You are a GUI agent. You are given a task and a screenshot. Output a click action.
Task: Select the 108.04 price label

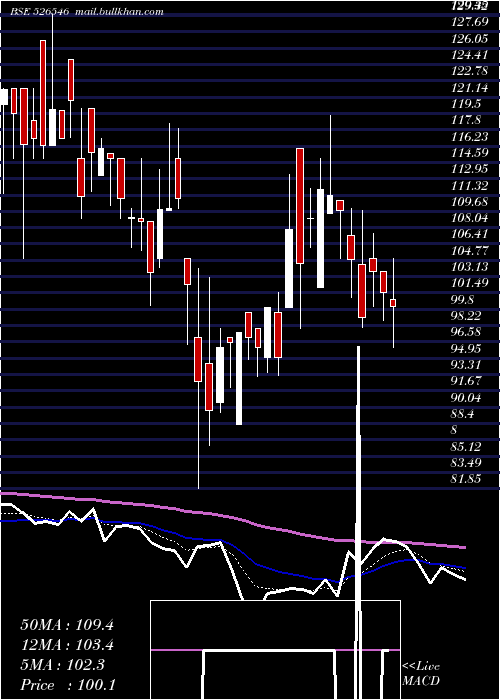(469, 218)
